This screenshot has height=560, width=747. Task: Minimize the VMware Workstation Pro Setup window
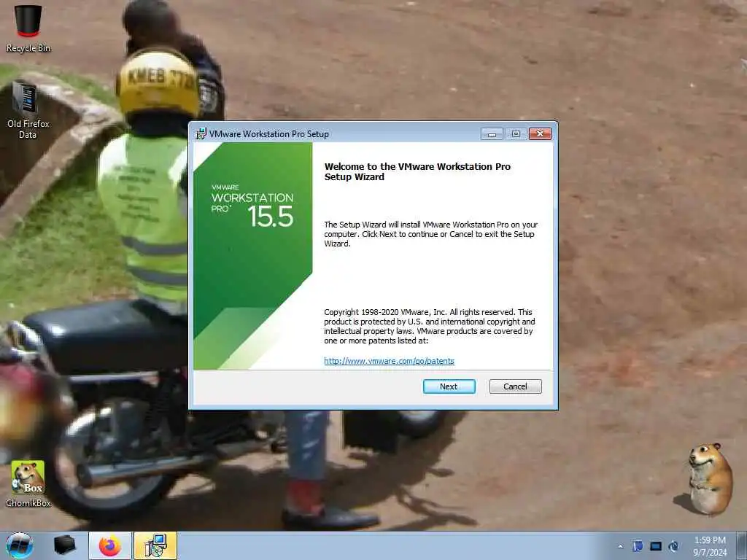pos(492,134)
